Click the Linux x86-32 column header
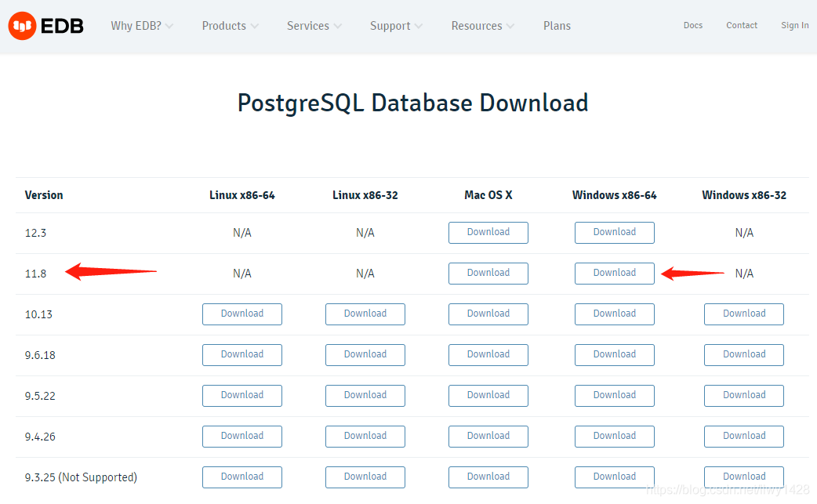 pos(365,195)
